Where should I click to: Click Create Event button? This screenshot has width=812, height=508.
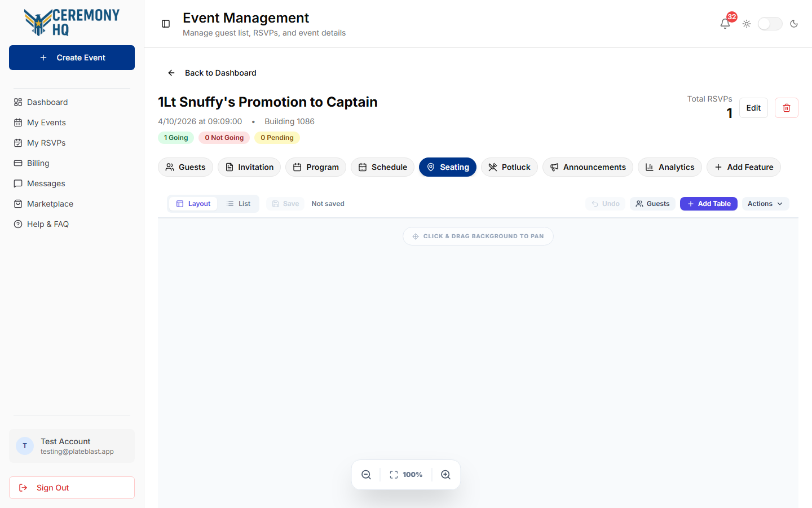pyautogui.click(x=72, y=58)
